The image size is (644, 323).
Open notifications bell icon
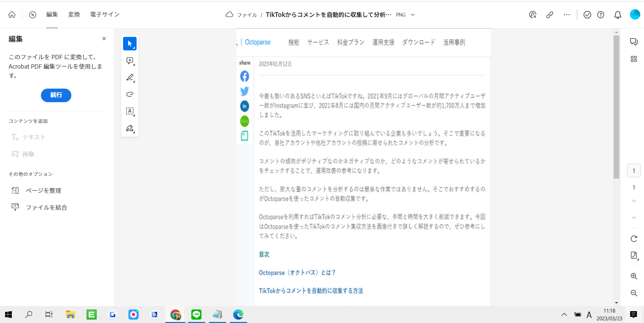tap(618, 15)
